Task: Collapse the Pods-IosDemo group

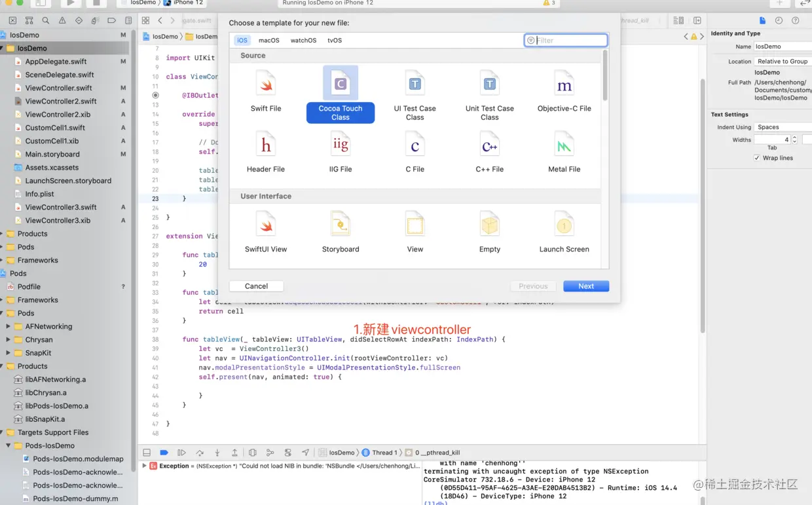Action: (8, 445)
